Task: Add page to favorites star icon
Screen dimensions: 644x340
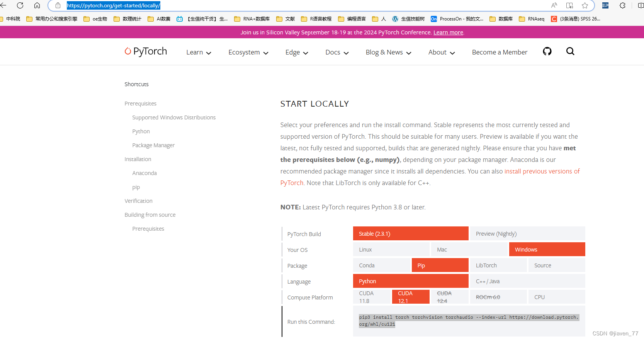Action: pos(585,5)
